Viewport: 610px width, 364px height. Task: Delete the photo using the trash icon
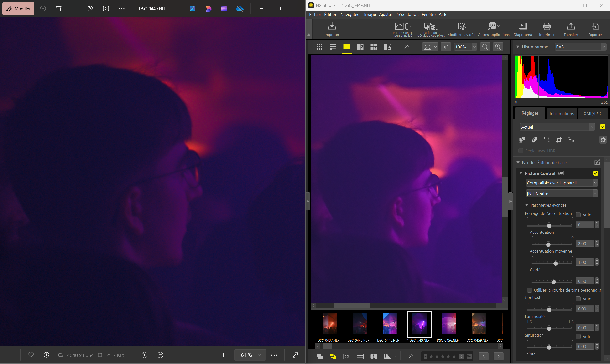click(x=58, y=9)
